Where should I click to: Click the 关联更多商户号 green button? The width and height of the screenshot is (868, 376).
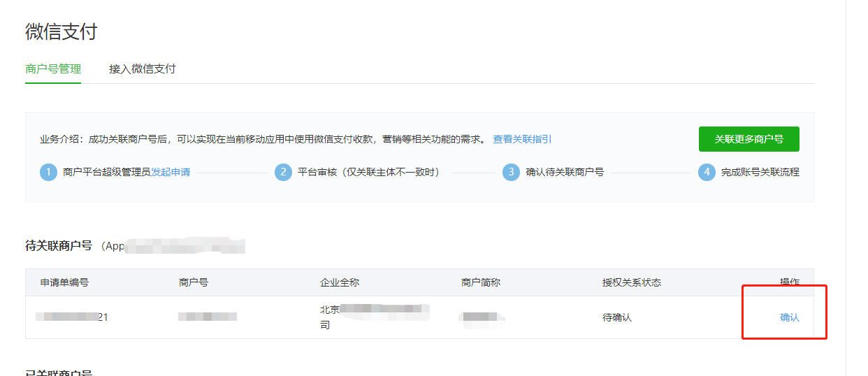tap(748, 139)
